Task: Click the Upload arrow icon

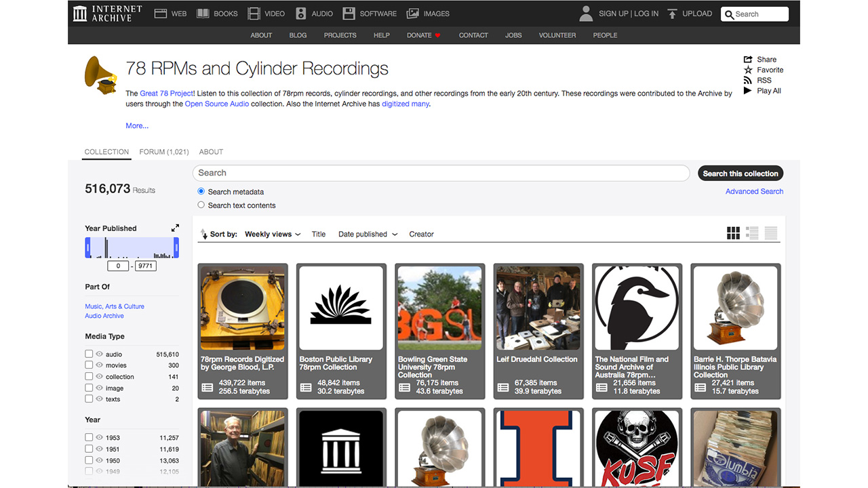Action: coord(672,14)
